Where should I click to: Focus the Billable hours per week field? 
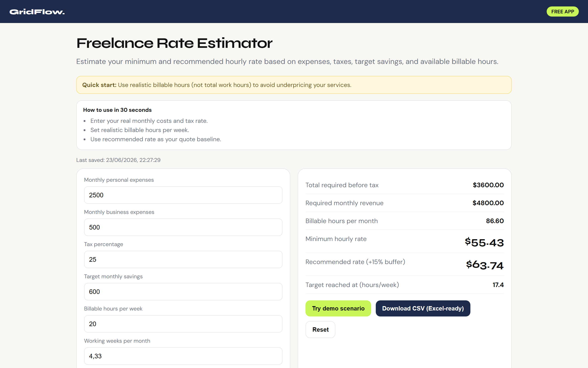pyautogui.click(x=183, y=324)
